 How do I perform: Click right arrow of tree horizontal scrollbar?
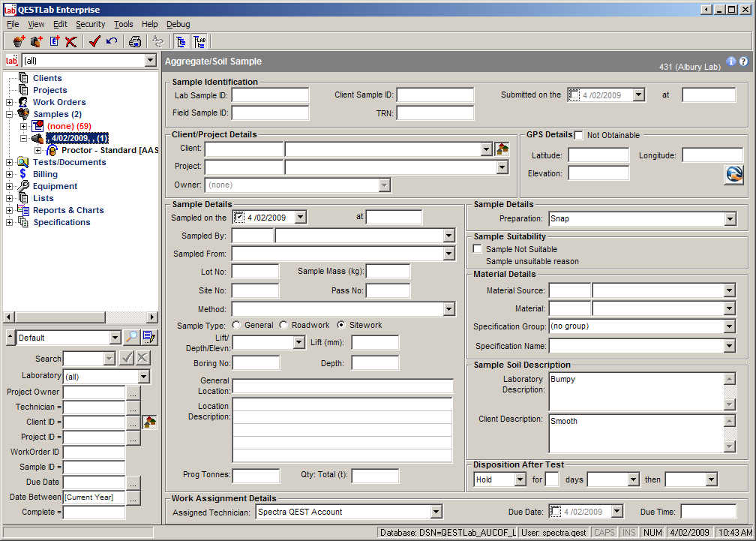tap(152, 317)
